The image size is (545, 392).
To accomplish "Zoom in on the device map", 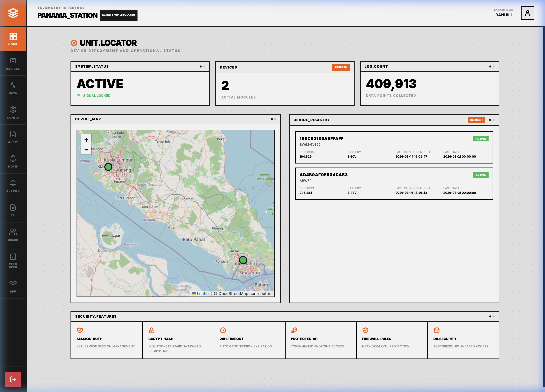I will (x=86, y=140).
